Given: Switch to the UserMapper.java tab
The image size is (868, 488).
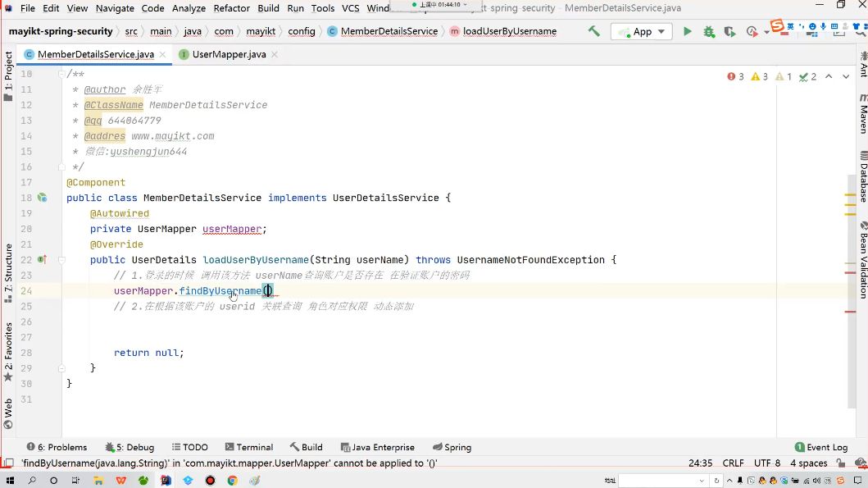Looking at the screenshot, I should pos(229,54).
